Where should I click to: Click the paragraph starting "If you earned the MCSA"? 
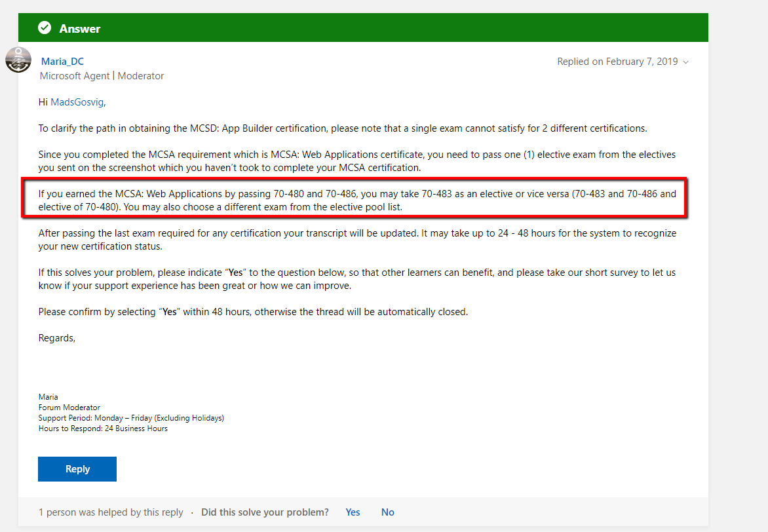click(358, 200)
